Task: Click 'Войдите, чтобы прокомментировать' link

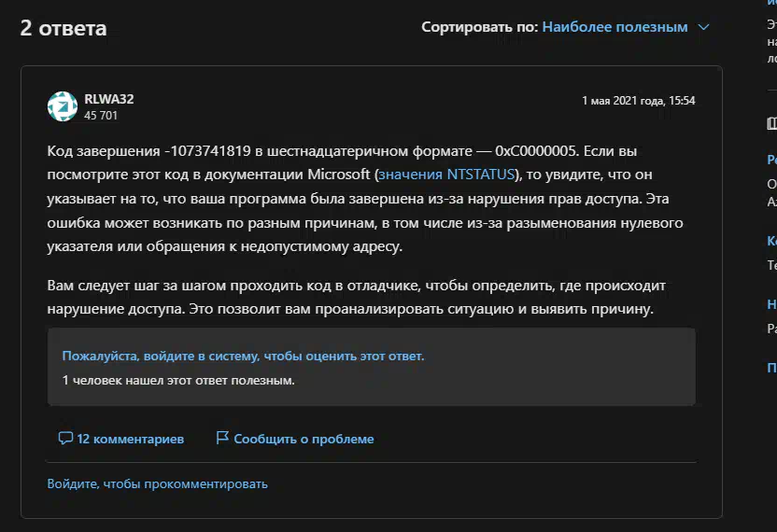Action: coord(157,483)
